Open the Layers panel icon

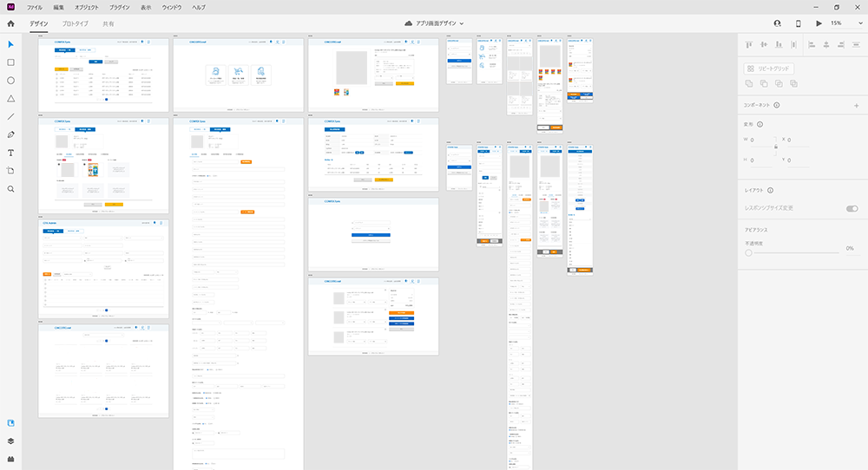[10, 441]
